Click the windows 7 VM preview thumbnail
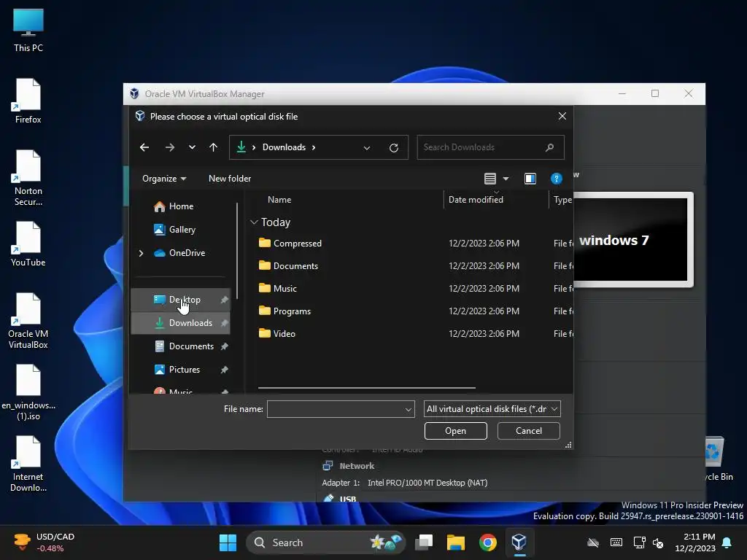The width and height of the screenshot is (747, 560). (632, 239)
